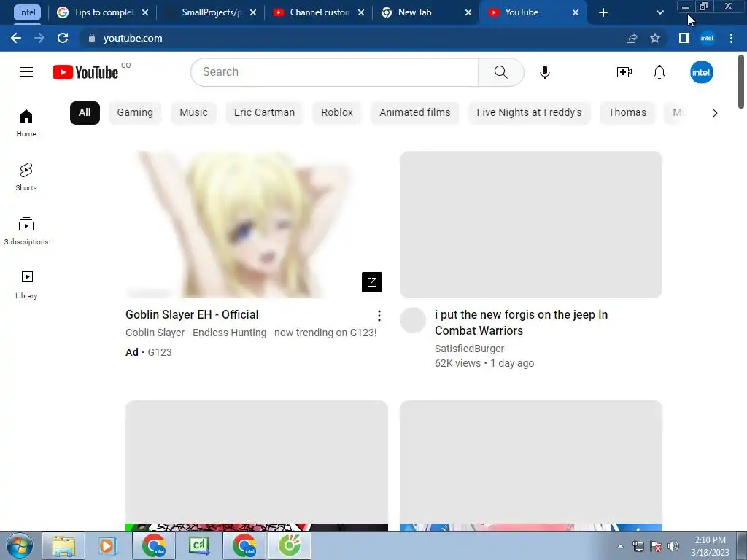
Task: Open the Create video camera icon
Action: (624, 72)
